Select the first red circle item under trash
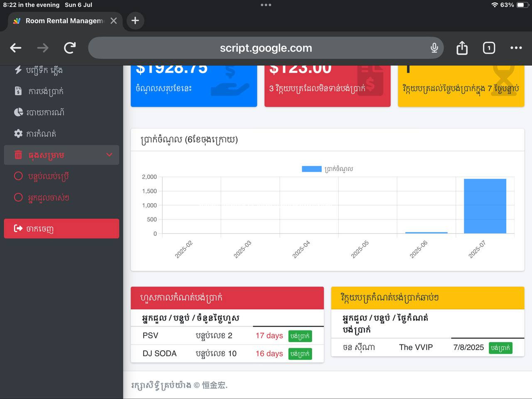This screenshot has height=399, width=532. 18,176
